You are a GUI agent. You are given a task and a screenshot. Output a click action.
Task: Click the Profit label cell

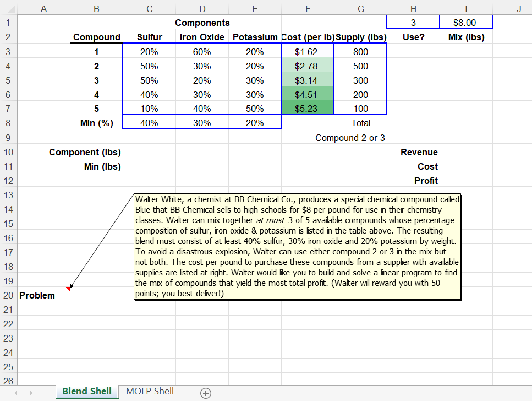(413, 181)
